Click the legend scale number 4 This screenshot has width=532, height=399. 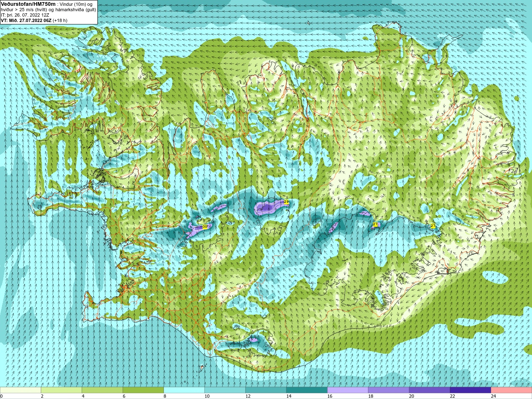click(83, 397)
